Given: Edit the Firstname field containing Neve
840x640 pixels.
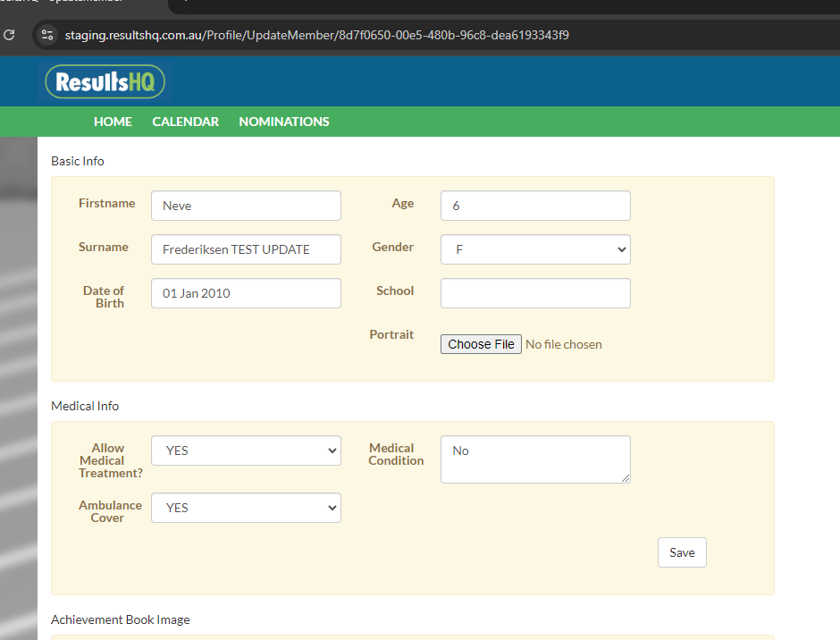Looking at the screenshot, I should click(246, 206).
